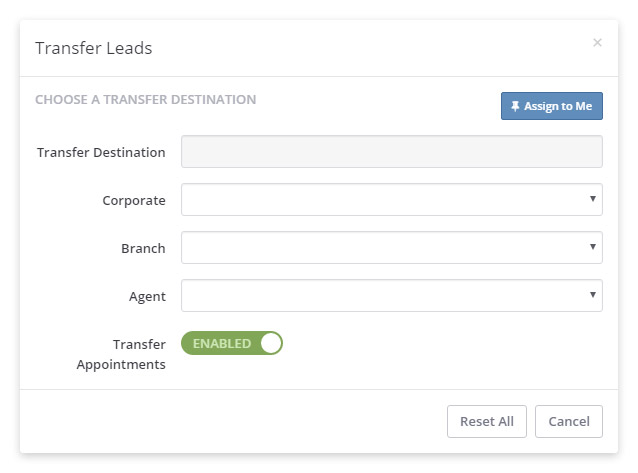Cancel the lead transfer
Viewport: 638px width, 473px height.
click(568, 421)
